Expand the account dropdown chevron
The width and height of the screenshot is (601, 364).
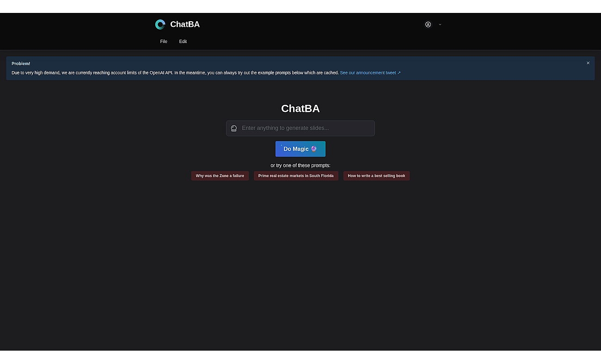click(x=440, y=24)
